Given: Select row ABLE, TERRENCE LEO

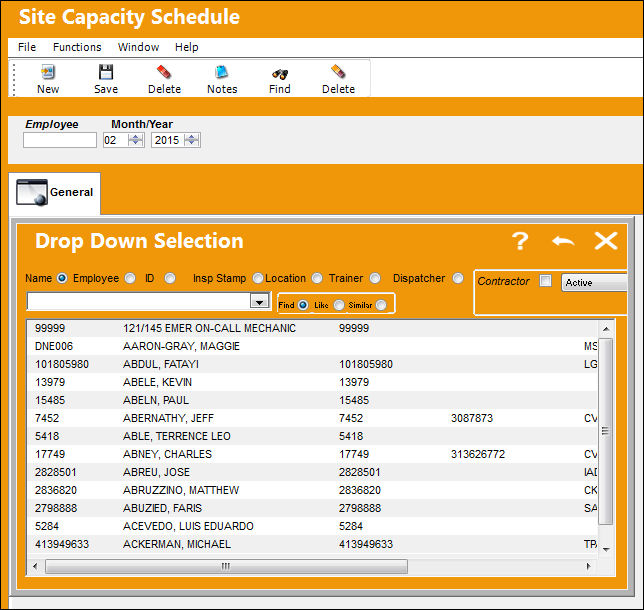Looking at the screenshot, I should 313,436.
